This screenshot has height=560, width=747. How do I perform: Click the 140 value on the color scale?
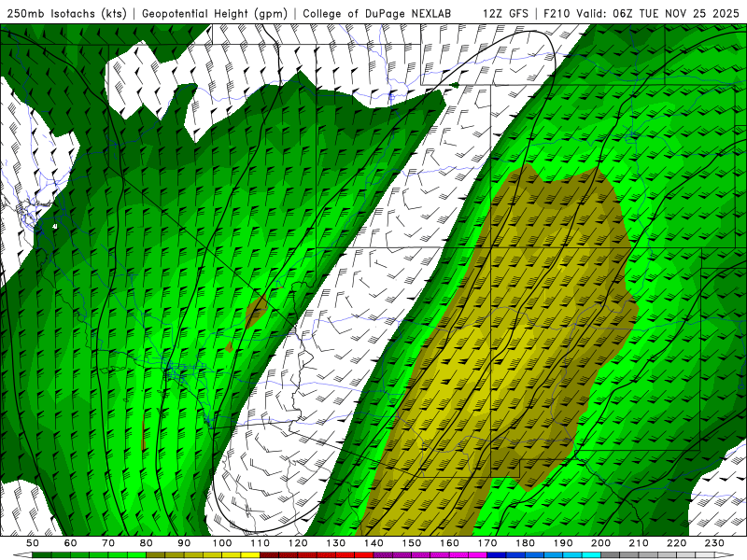(373, 543)
